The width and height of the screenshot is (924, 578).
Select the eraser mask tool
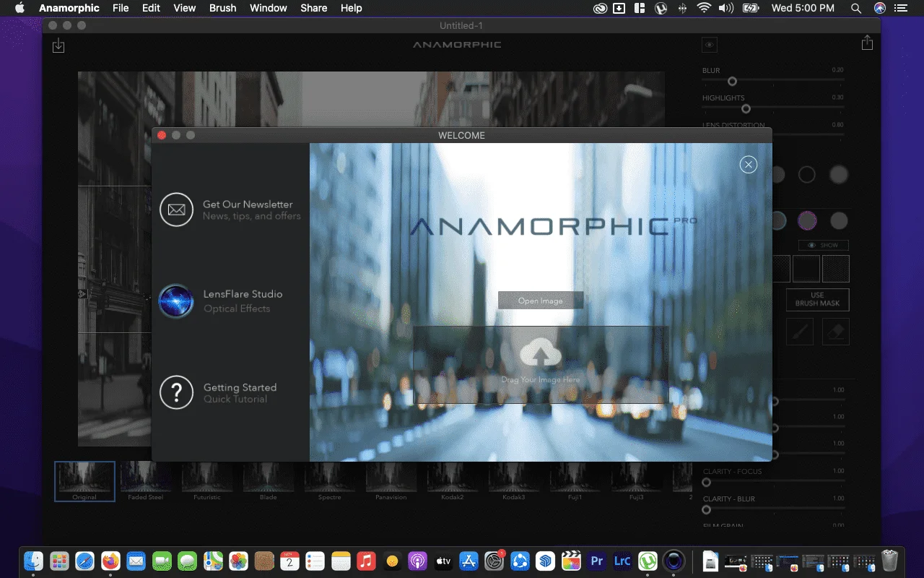pyautogui.click(x=836, y=332)
